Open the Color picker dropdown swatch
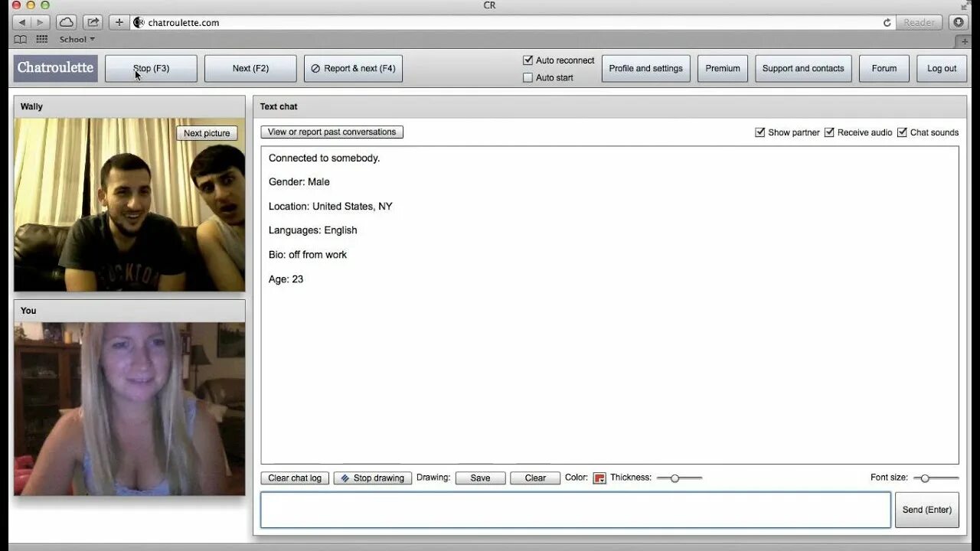 [599, 478]
